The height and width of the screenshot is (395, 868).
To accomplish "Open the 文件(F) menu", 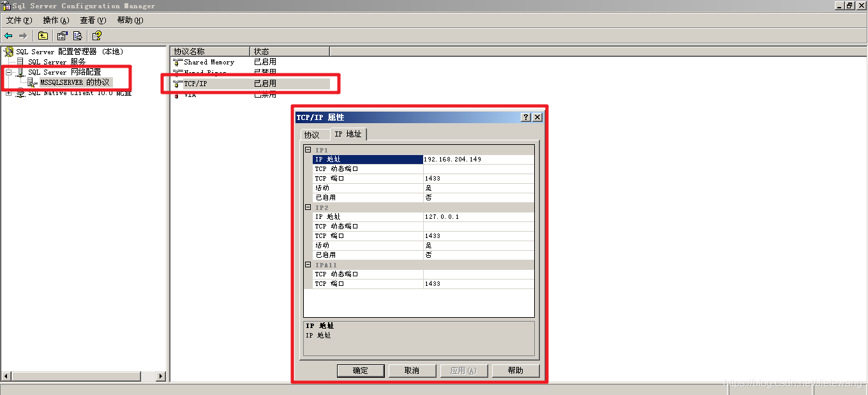I will click(19, 20).
